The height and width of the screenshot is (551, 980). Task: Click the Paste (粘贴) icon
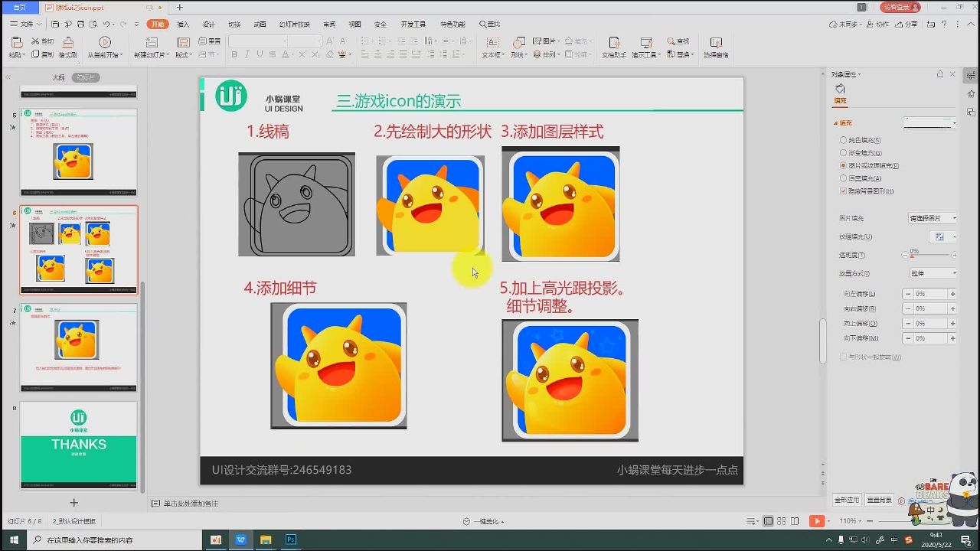[x=16, y=42]
